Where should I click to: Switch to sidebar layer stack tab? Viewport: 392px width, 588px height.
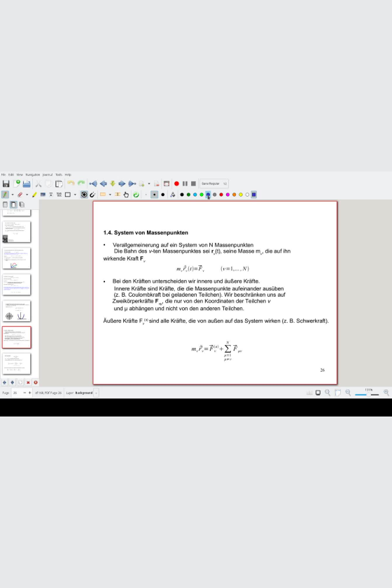pyautogui.click(x=22, y=204)
